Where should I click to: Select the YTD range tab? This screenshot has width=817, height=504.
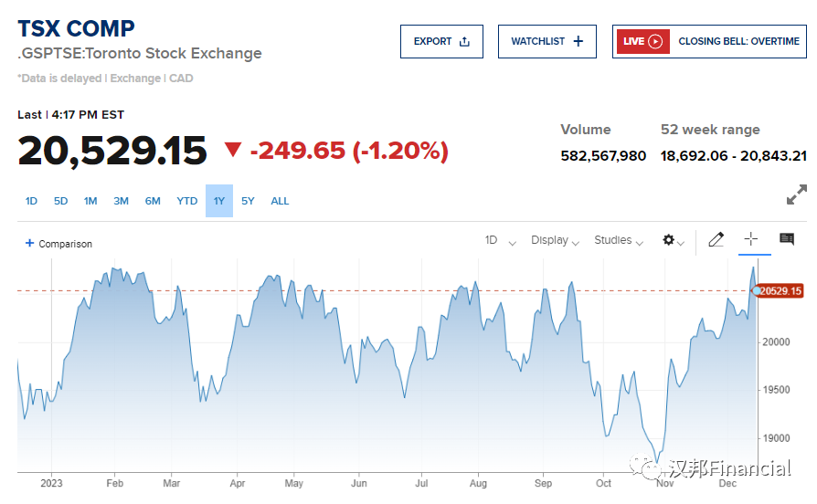click(186, 201)
